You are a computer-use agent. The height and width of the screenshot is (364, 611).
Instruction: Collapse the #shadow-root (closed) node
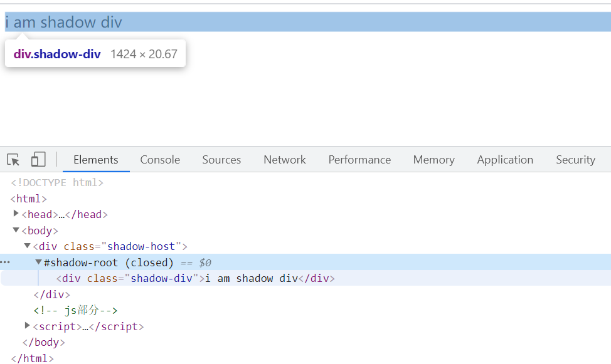(38, 262)
